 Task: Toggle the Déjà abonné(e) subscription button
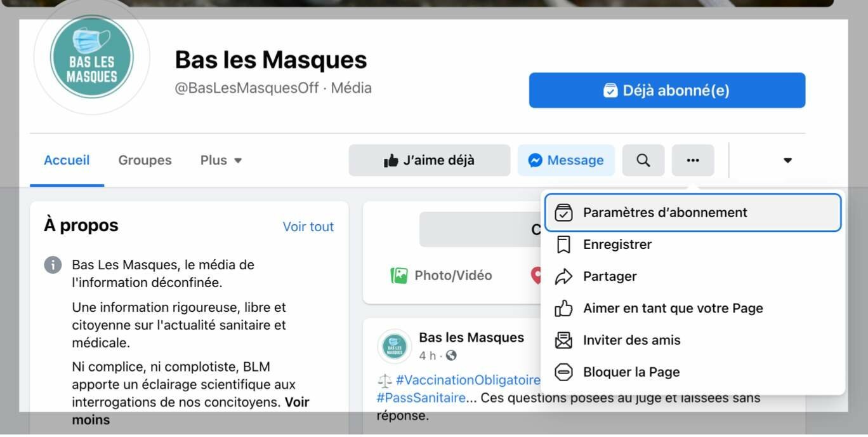click(x=667, y=90)
